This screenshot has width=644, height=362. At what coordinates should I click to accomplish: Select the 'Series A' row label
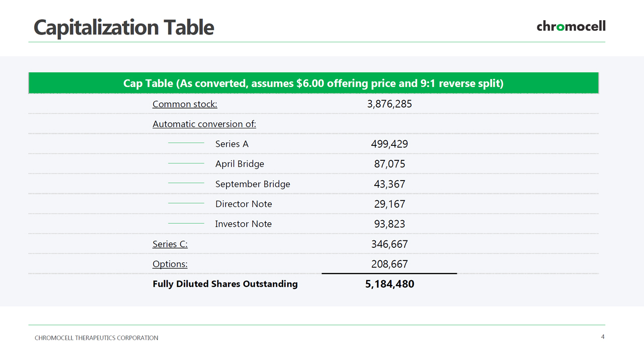[232, 144]
